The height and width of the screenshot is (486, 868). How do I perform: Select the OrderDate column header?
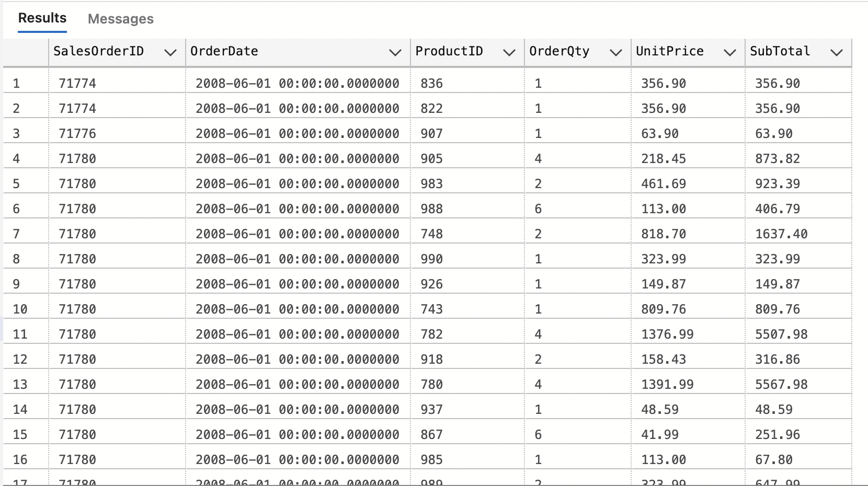pos(298,52)
